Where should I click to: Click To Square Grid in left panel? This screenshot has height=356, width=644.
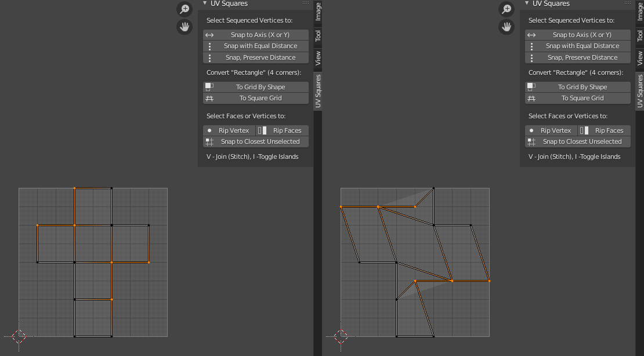(256, 98)
